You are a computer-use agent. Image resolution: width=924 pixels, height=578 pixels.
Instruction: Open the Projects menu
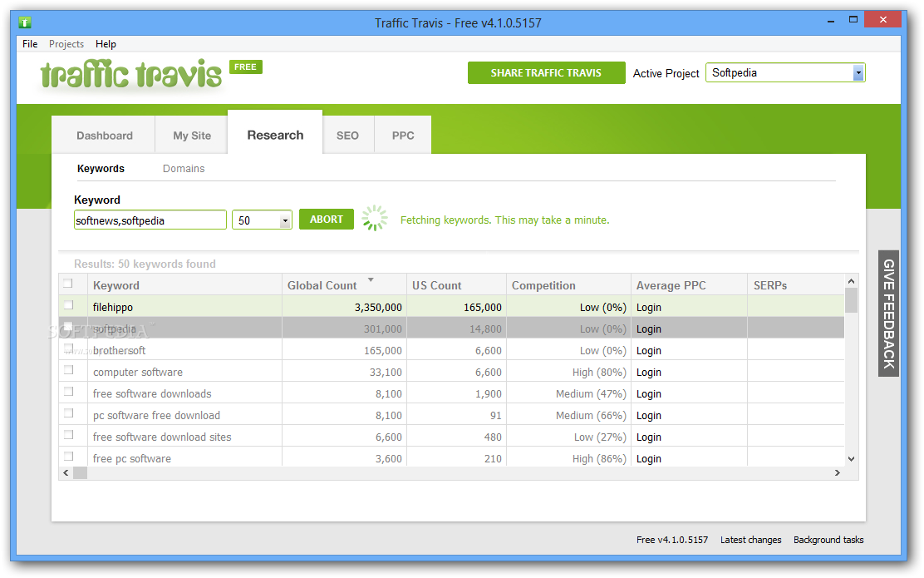(66, 44)
